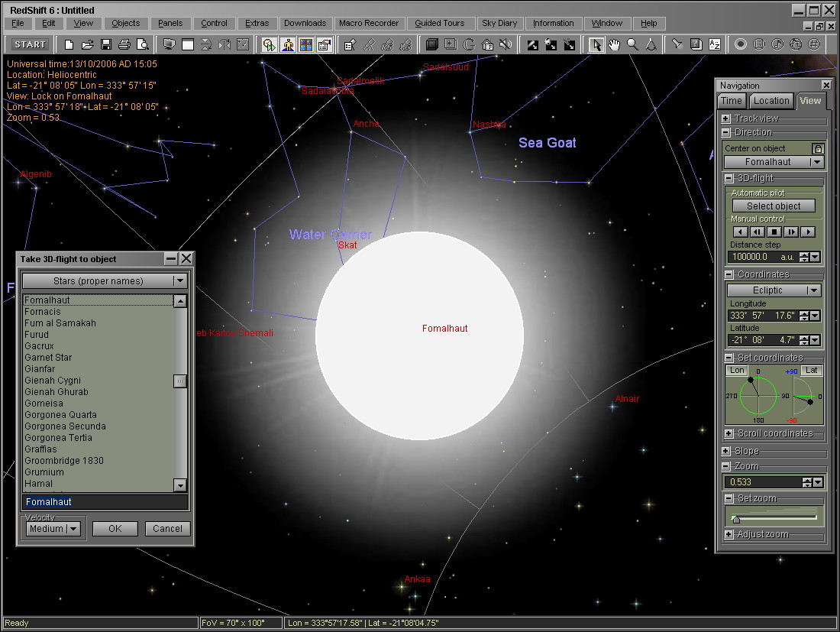Open the Sky Diary menu
Viewport: 840px width, 632px height.
click(499, 23)
